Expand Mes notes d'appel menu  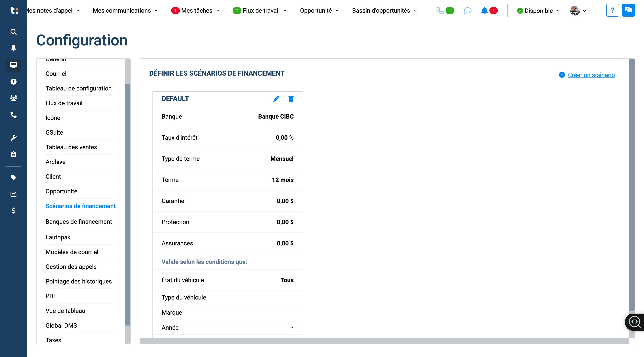tap(53, 11)
